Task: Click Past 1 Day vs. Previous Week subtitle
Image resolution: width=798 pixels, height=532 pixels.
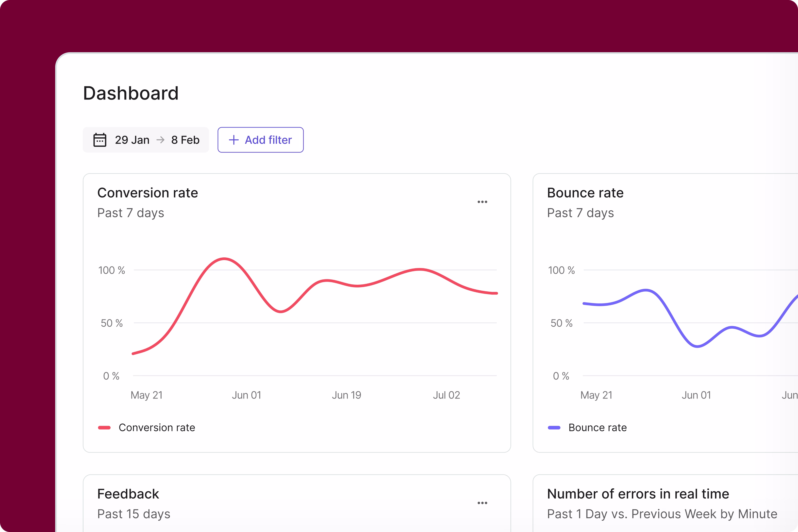Action: (662, 514)
